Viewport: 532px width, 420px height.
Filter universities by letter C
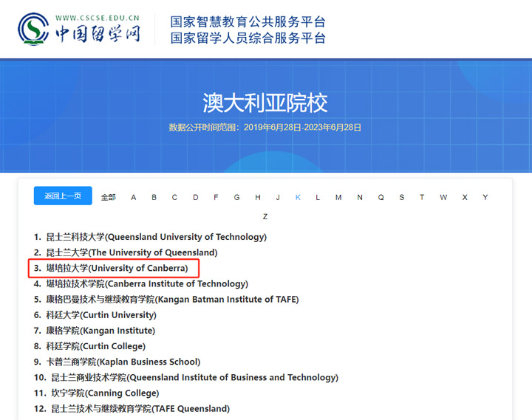[174, 197]
